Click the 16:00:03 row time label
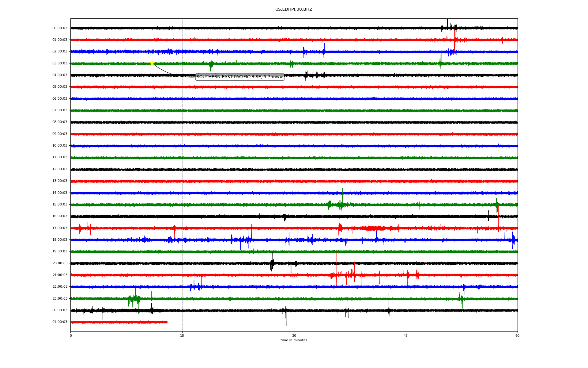 pyautogui.click(x=60, y=216)
